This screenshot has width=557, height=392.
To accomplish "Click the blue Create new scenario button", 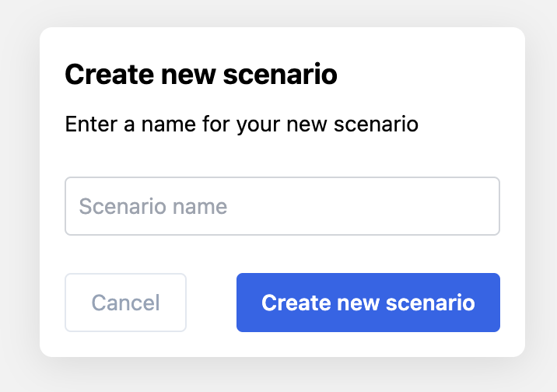I will pyautogui.click(x=368, y=303).
